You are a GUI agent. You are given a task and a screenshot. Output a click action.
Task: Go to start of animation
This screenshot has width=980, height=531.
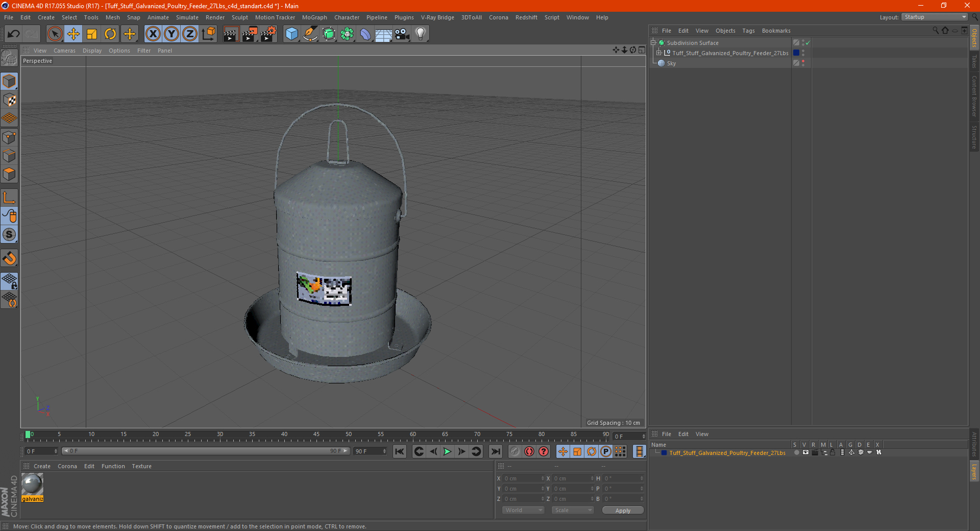click(400, 451)
